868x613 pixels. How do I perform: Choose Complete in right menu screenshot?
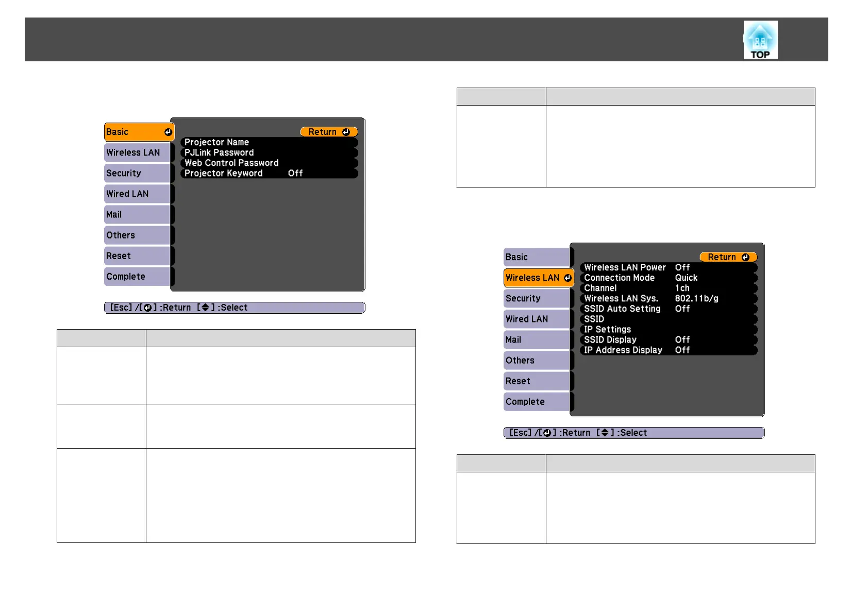539,401
